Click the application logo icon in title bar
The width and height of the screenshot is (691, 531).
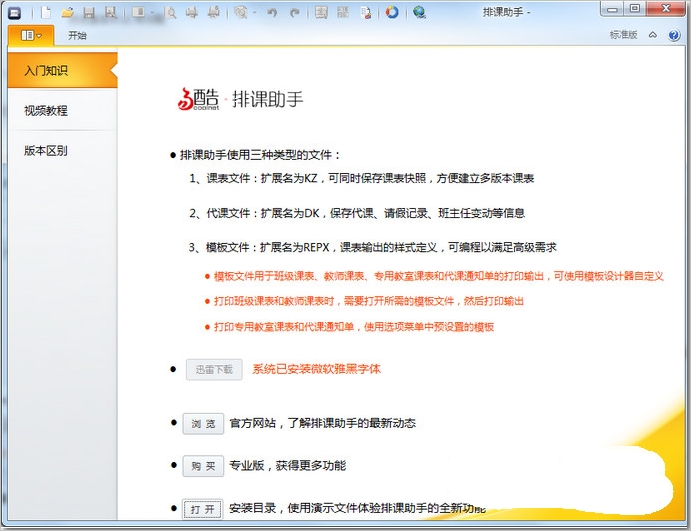pyautogui.click(x=15, y=13)
